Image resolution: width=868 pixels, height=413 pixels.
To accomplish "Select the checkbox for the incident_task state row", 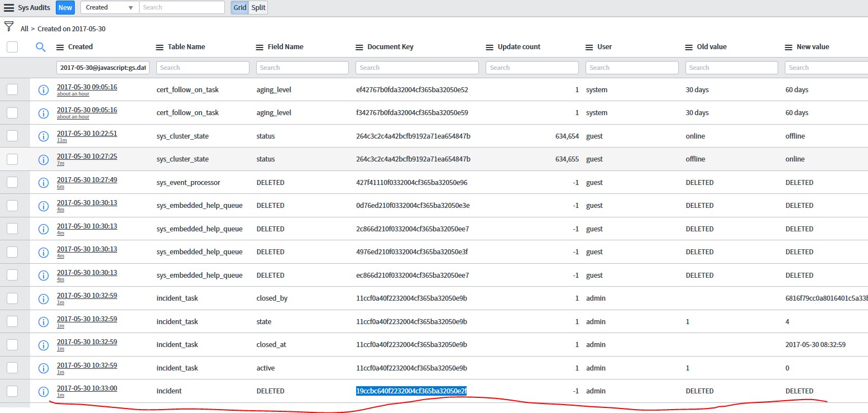I will tap(12, 322).
